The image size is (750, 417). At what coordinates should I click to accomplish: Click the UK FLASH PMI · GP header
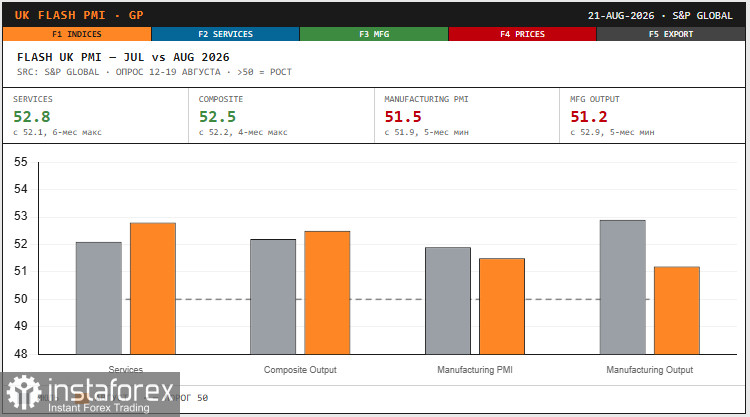pos(79,15)
